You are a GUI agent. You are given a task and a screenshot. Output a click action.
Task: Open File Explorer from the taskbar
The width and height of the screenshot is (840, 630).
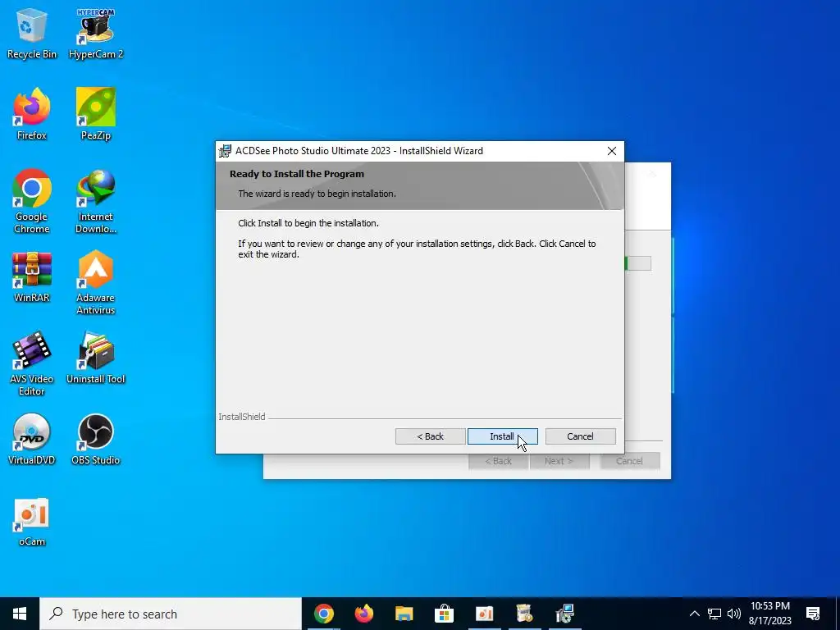click(404, 614)
